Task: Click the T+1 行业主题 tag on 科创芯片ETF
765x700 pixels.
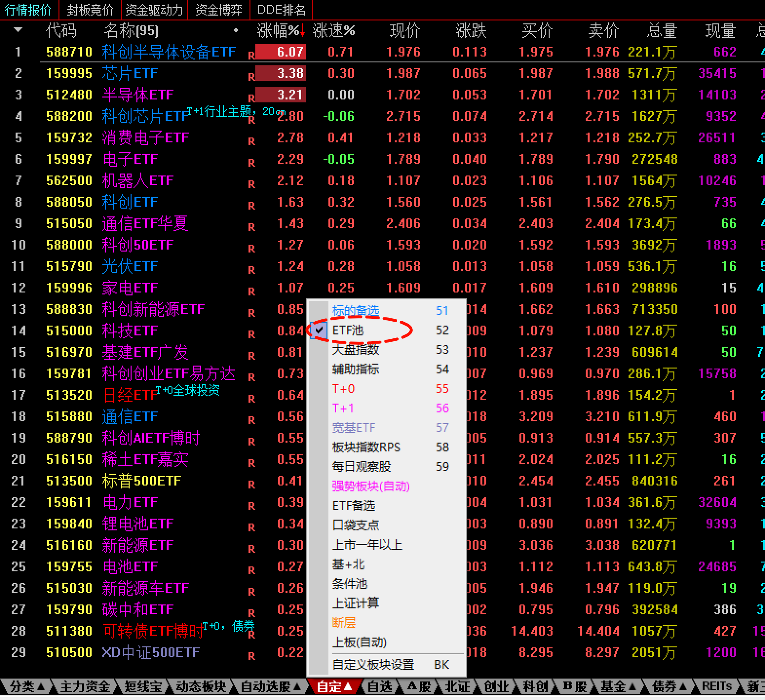Action: pyautogui.click(x=219, y=112)
